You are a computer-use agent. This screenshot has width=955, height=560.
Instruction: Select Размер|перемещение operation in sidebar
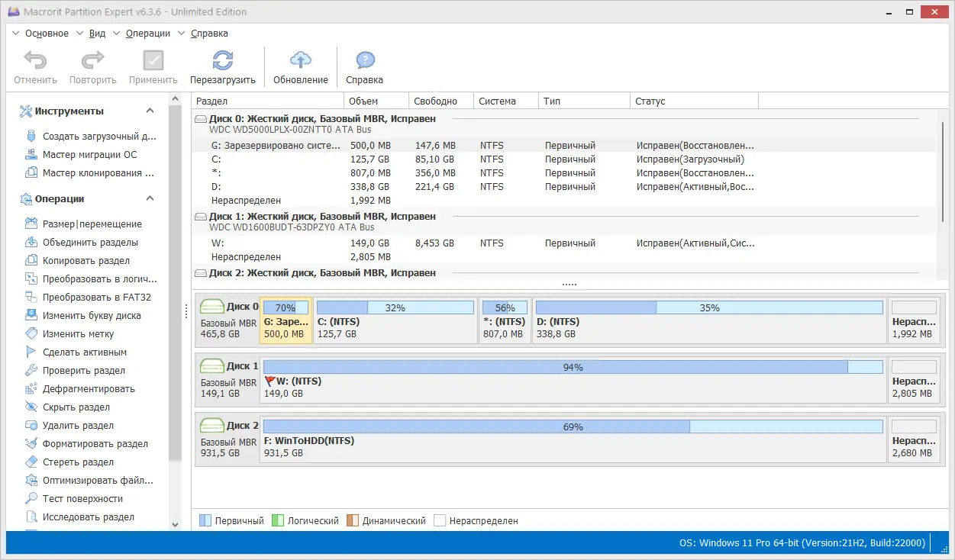click(x=92, y=224)
